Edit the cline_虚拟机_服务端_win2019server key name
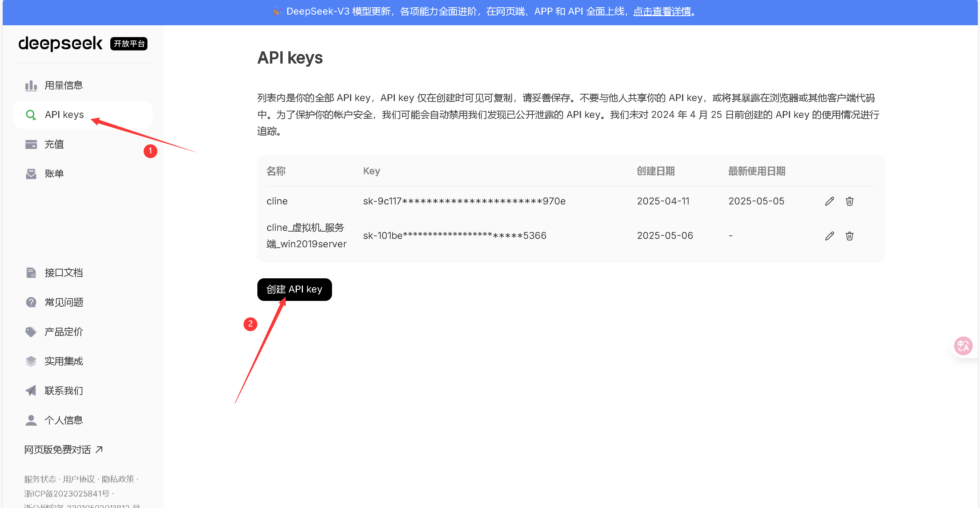The width and height of the screenshot is (980, 508). 829,236
